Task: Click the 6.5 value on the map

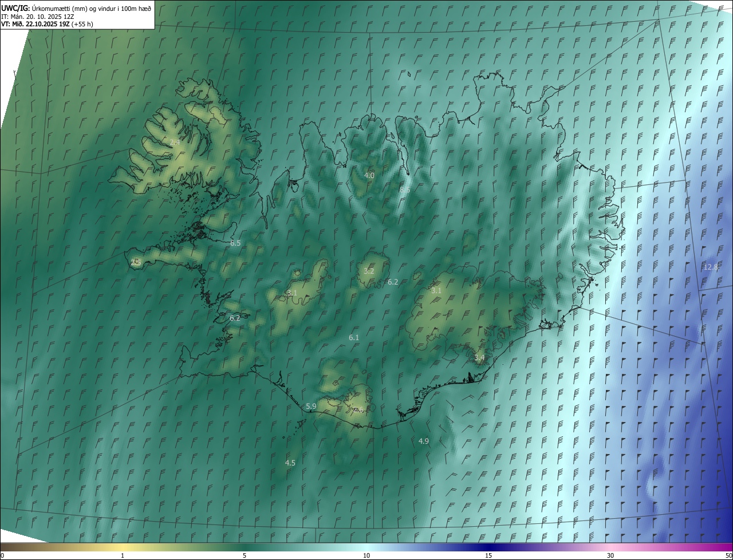Action: click(235, 243)
